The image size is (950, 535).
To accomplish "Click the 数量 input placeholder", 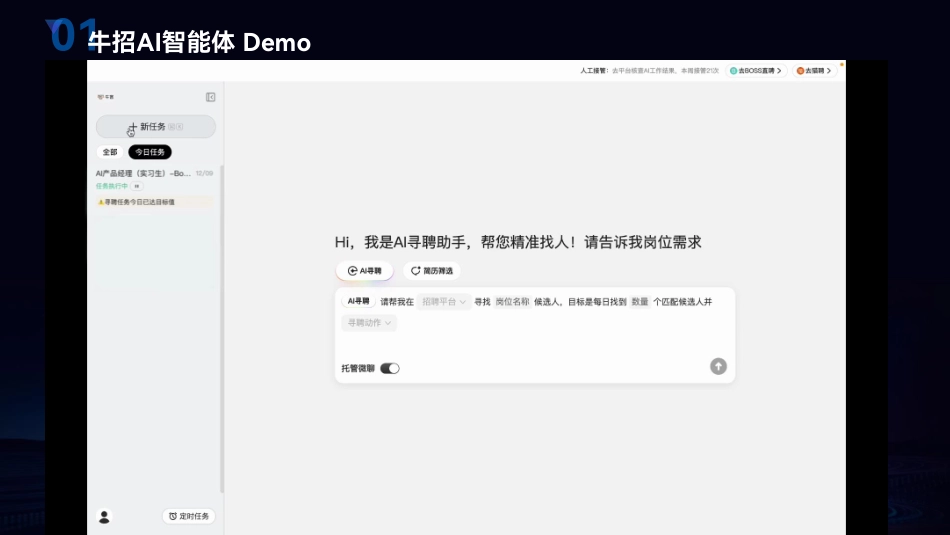I will [x=639, y=301].
